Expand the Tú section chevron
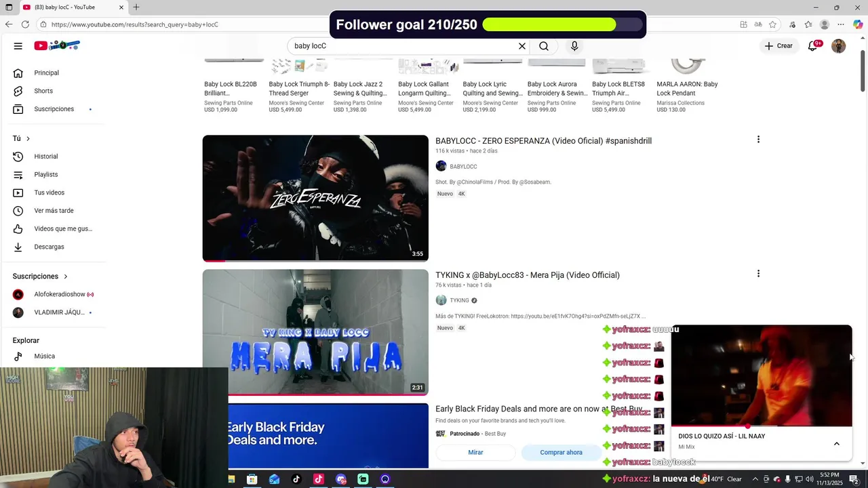Image resolution: width=868 pixels, height=488 pixels. [28, 139]
